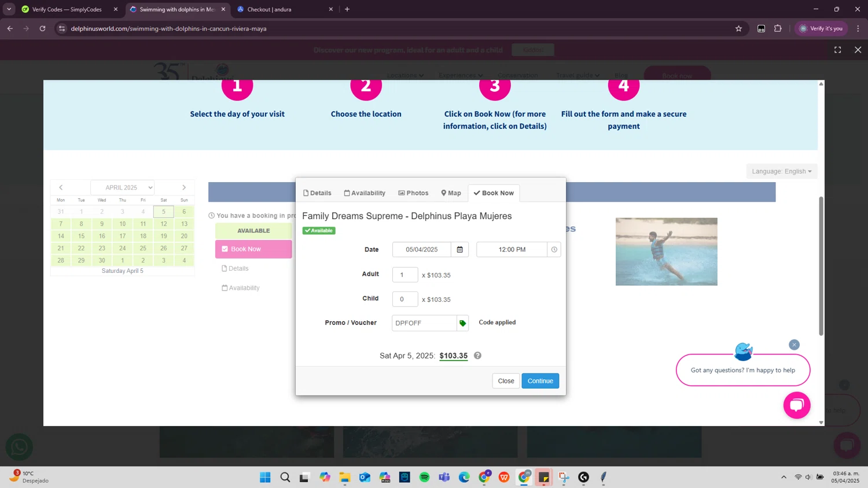Apply promo code with the green tag icon
Image resolution: width=868 pixels, height=488 pixels.
click(x=462, y=323)
